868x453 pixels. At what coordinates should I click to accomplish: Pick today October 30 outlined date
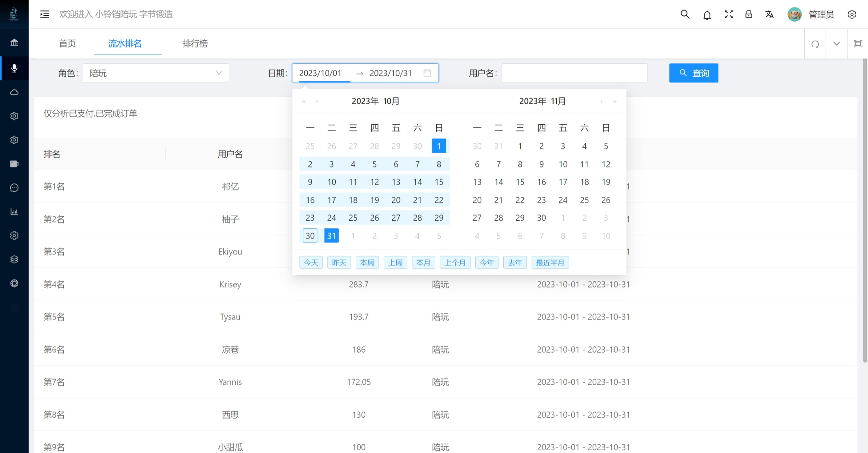coord(310,236)
